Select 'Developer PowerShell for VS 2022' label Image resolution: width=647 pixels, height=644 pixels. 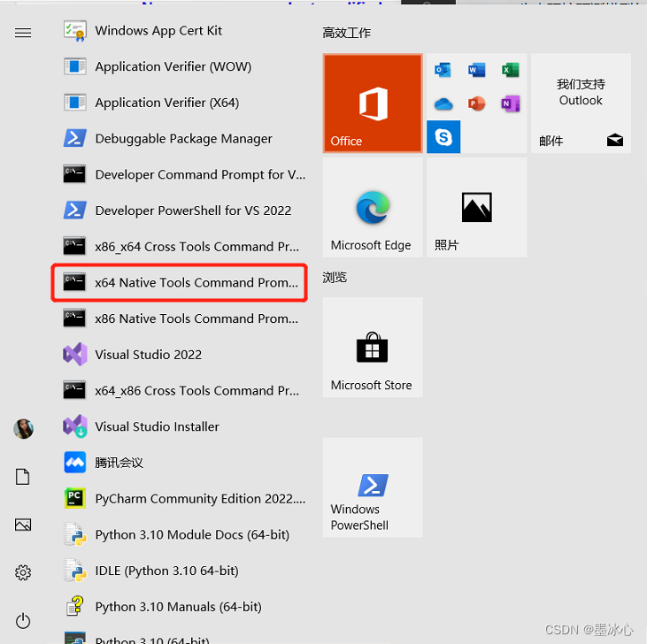pyautogui.click(x=193, y=211)
